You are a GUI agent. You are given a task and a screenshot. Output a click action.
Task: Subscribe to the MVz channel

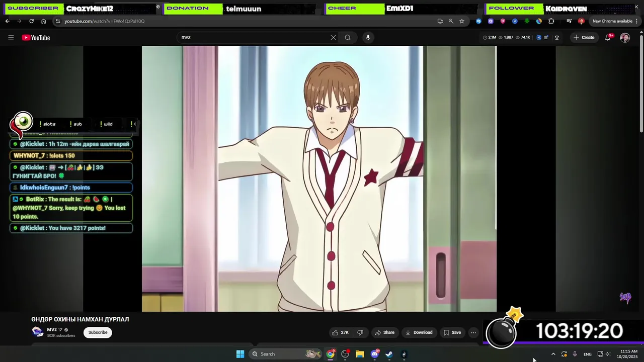click(98, 332)
